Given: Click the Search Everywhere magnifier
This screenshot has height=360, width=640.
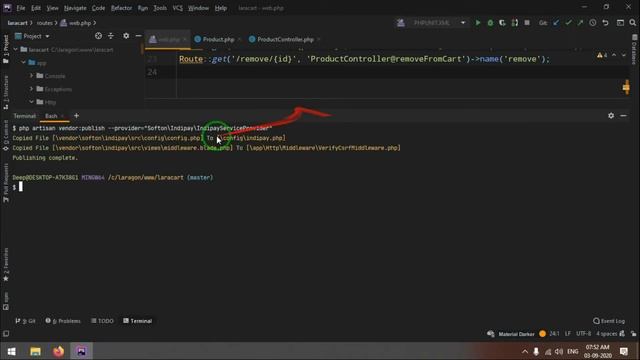Looking at the screenshot, I should pos(632,23).
